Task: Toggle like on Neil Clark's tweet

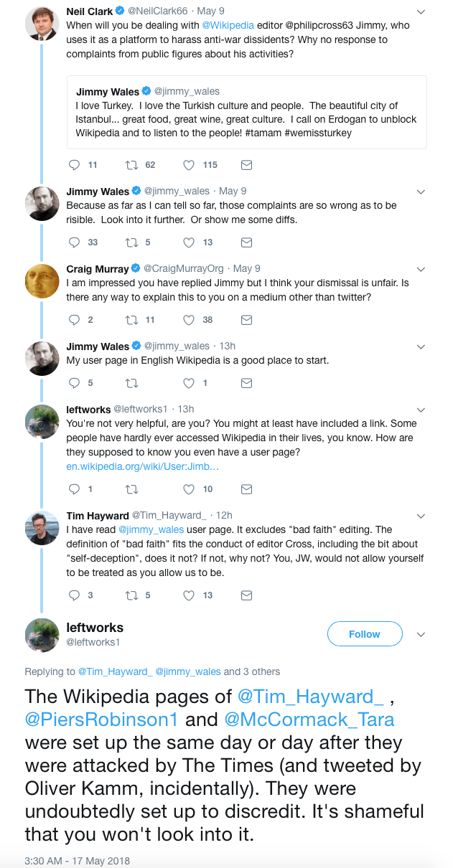Action: [x=189, y=165]
